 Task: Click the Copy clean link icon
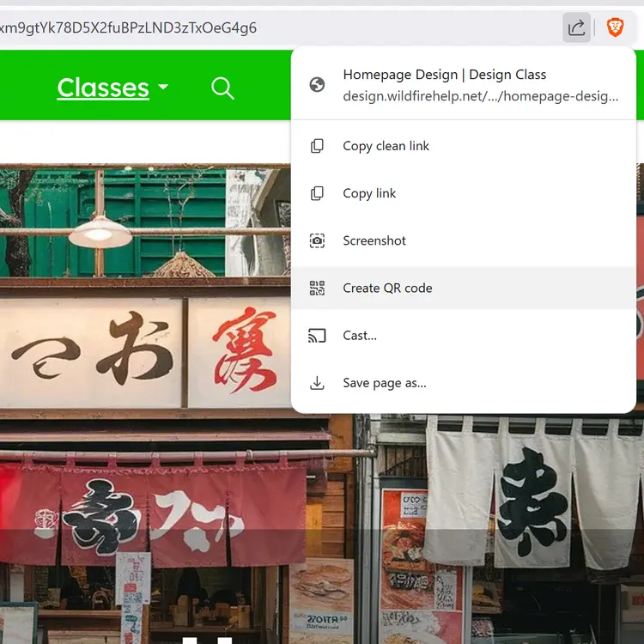pyautogui.click(x=317, y=146)
